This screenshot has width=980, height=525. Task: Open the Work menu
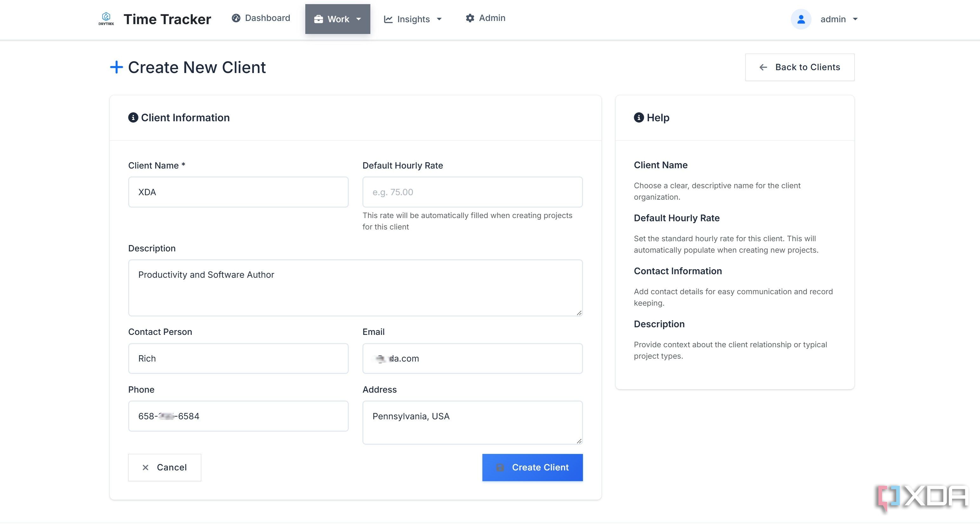[337, 19]
